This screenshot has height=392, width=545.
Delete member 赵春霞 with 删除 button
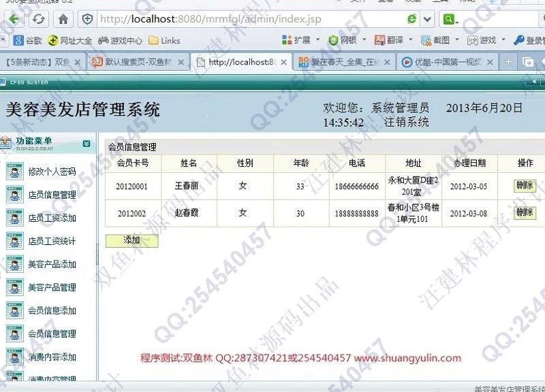pyautogui.click(x=525, y=212)
